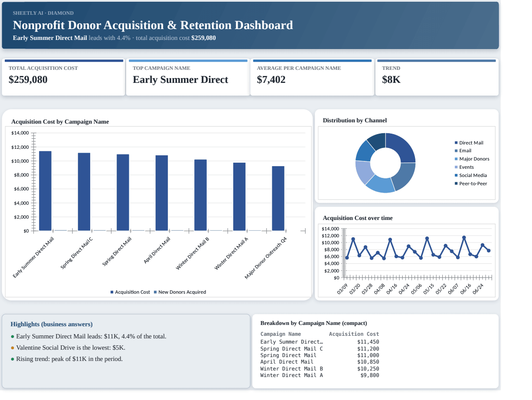
Task: Click the $7,402 average per campaign value
Action: click(271, 80)
